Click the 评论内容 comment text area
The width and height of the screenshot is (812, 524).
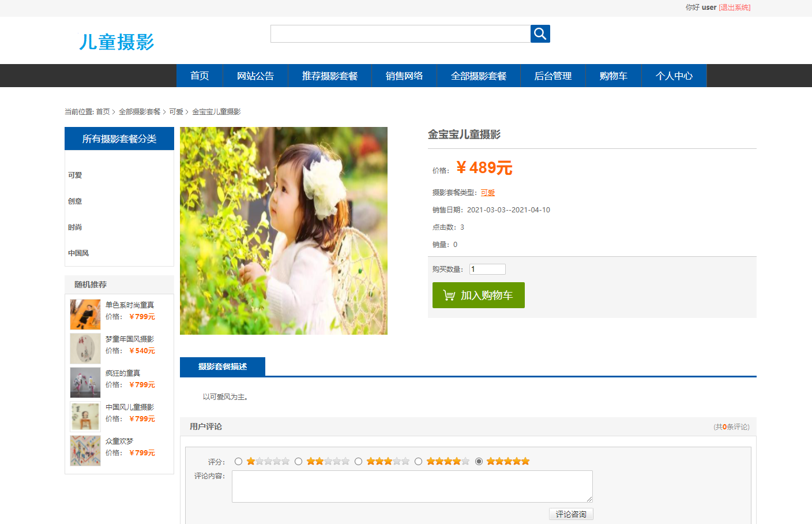coord(412,486)
